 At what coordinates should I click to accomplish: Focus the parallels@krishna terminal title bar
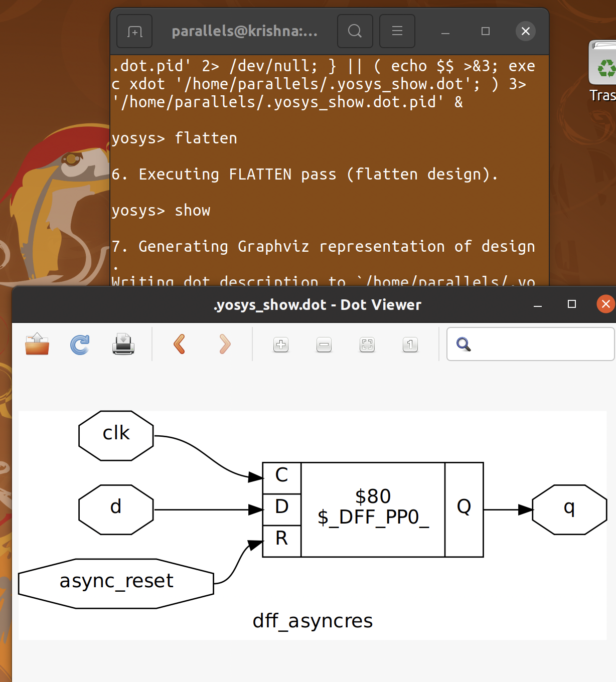[245, 31]
